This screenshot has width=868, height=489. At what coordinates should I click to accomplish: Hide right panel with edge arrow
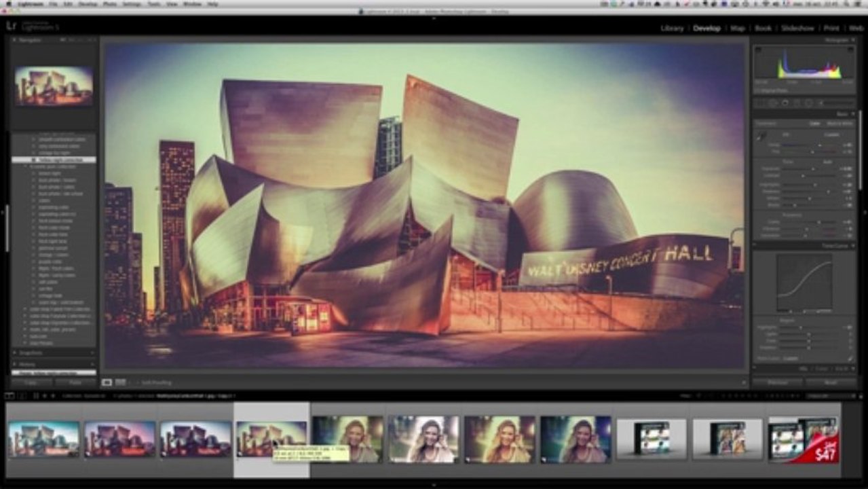click(865, 212)
